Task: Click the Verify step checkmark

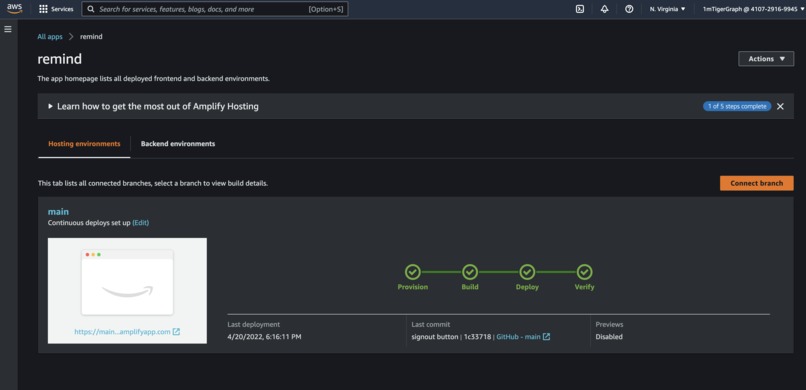Action: pos(584,272)
